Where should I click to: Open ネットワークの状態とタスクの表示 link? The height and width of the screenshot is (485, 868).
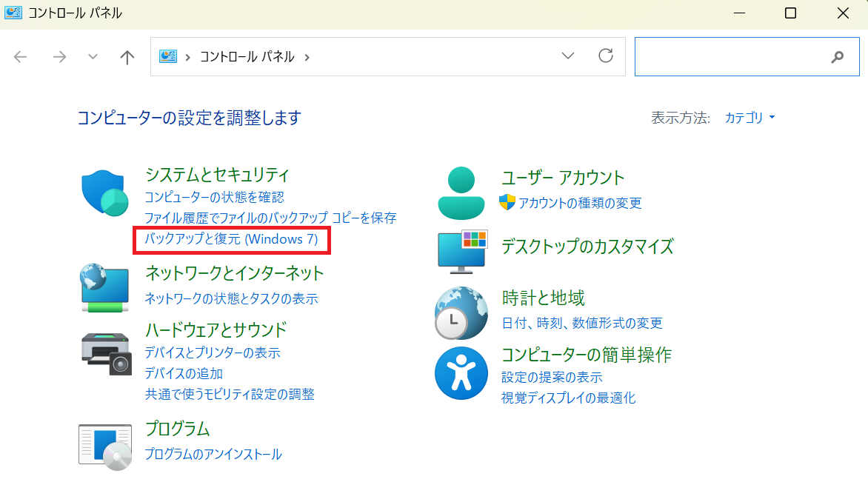231,298
